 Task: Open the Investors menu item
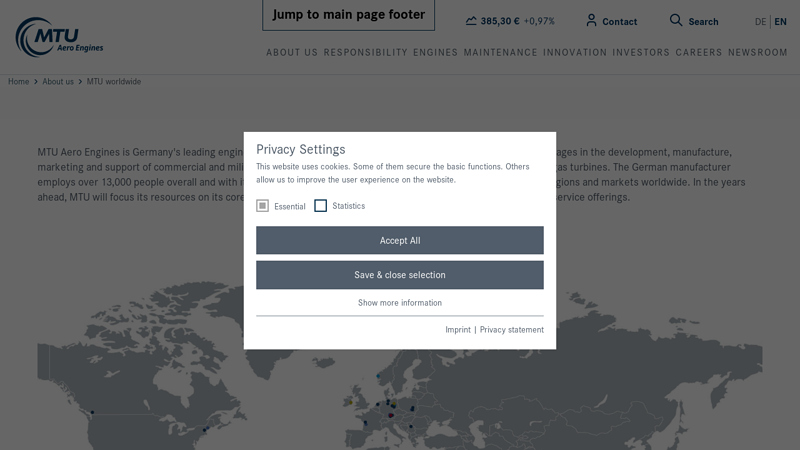pyautogui.click(x=641, y=53)
